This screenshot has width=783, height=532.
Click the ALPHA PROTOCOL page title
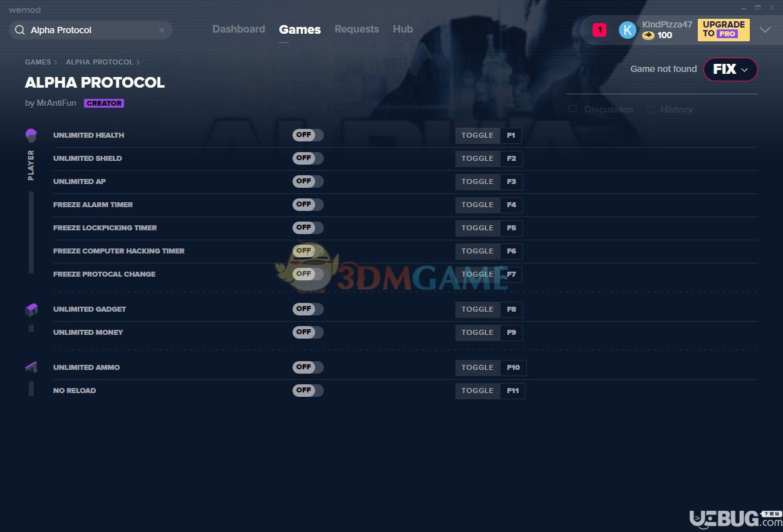[x=95, y=83]
